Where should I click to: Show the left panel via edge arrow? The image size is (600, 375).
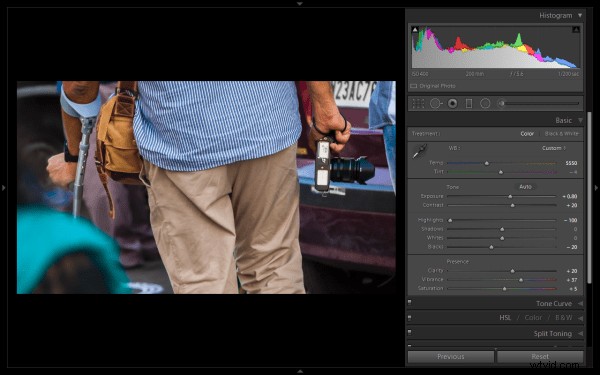(x=3, y=188)
